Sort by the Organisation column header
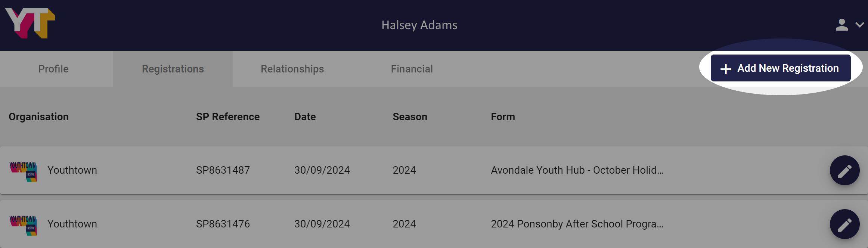This screenshot has height=248, width=868. point(39,117)
